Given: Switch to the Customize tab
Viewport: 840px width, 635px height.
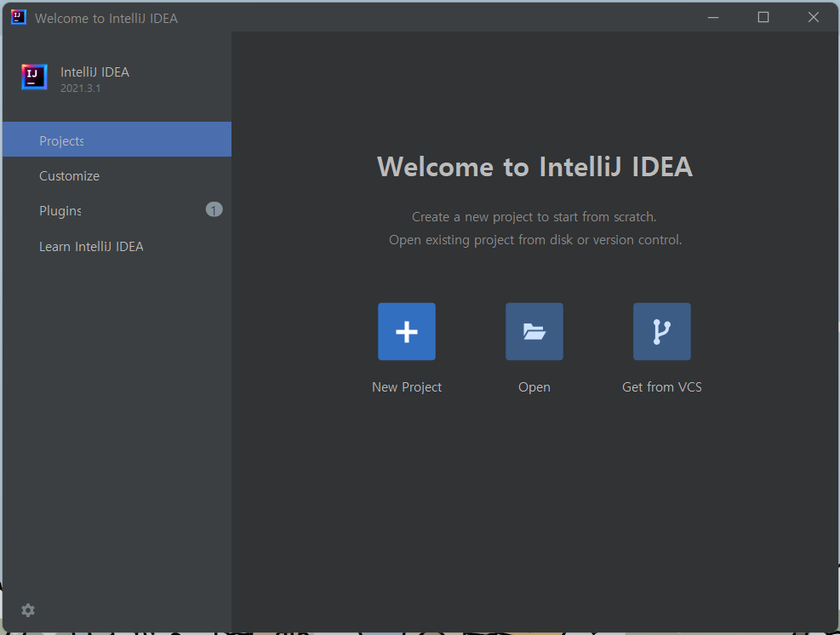Looking at the screenshot, I should pyautogui.click(x=117, y=175).
